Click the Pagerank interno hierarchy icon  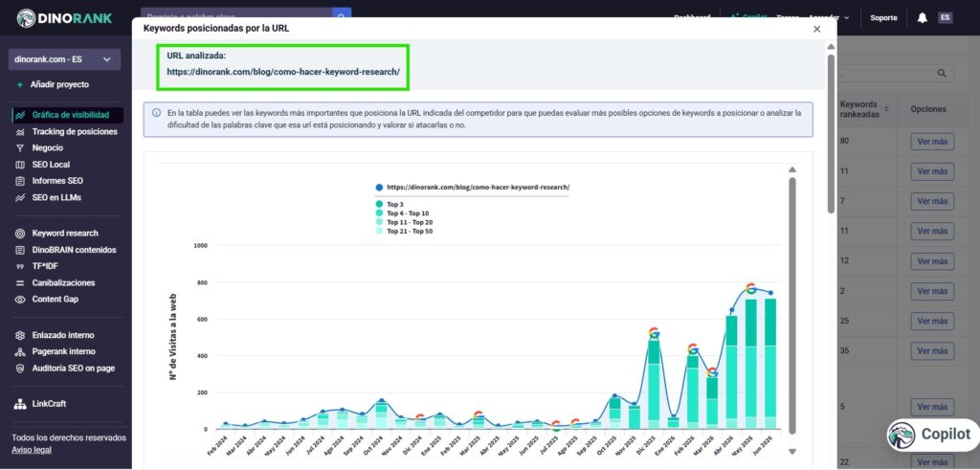coord(20,352)
